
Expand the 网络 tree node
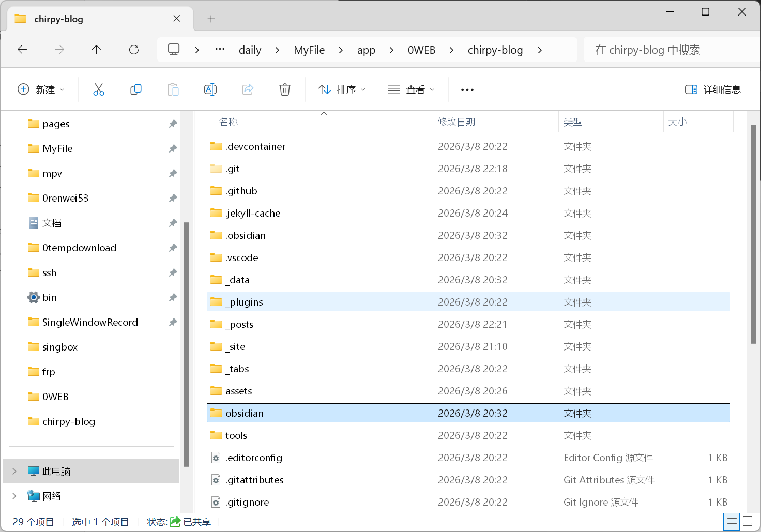coord(14,496)
